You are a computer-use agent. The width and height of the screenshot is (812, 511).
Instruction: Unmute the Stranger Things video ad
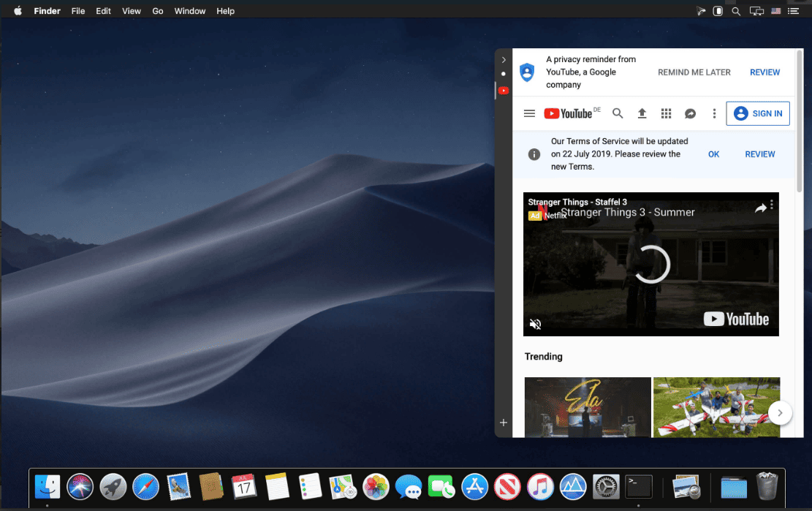536,324
